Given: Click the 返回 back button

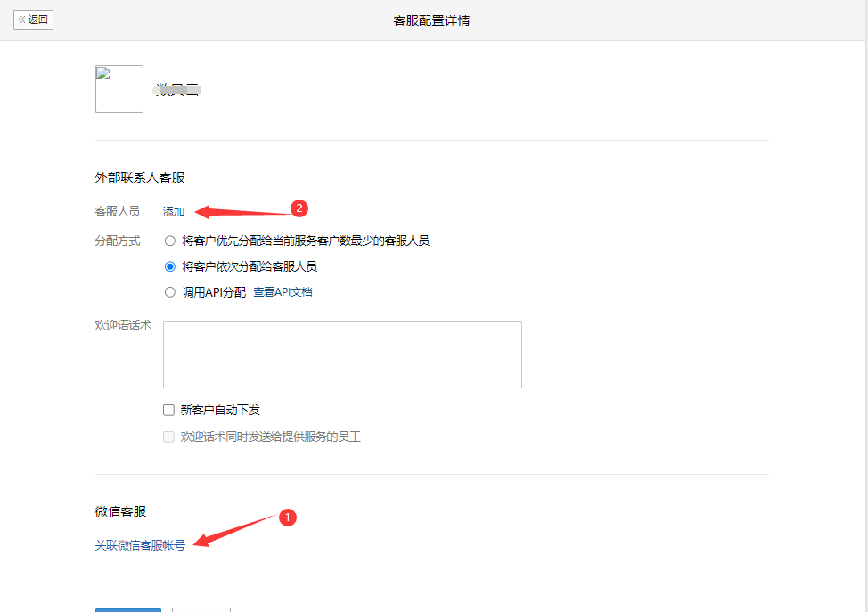Looking at the screenshot, I should point(34,20).
